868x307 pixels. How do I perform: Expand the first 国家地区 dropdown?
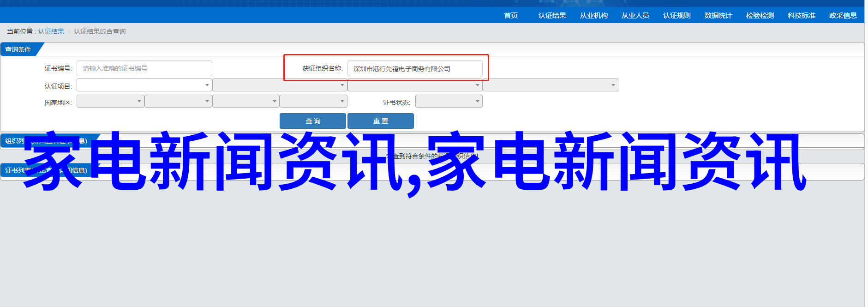pyautogui.click(x=110, y=102)
